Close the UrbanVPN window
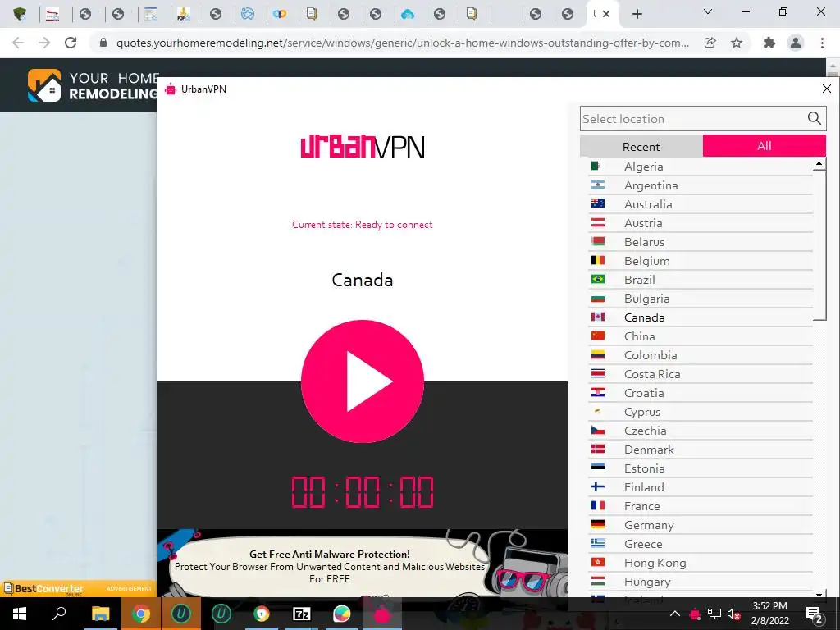This screenshot has width=840, height=630. pos(827,89)
